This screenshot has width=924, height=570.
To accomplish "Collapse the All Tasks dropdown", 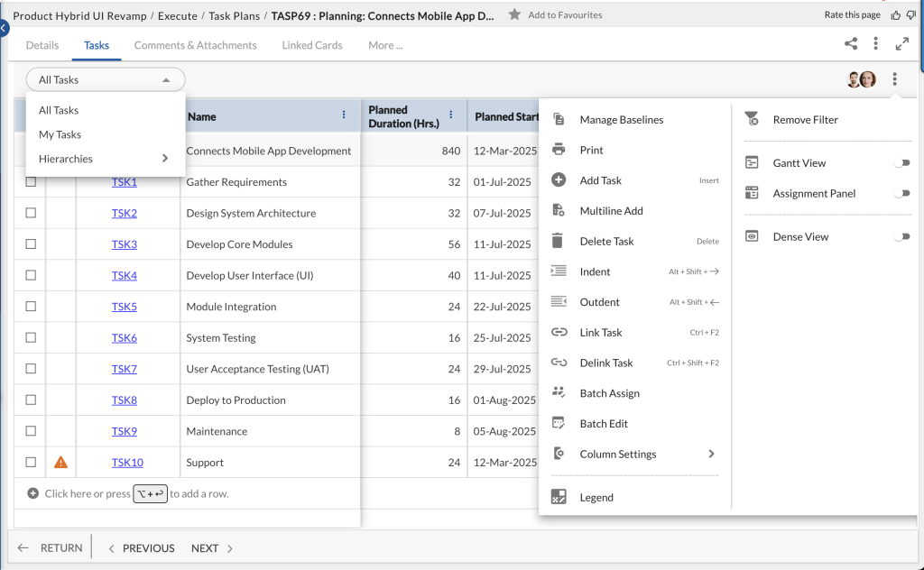I will [166, 79].
